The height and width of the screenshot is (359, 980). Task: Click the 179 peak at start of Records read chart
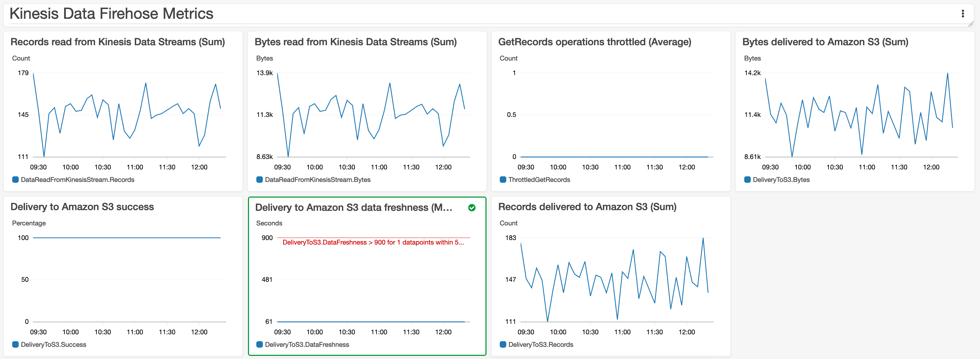click(x=33, y=73)
